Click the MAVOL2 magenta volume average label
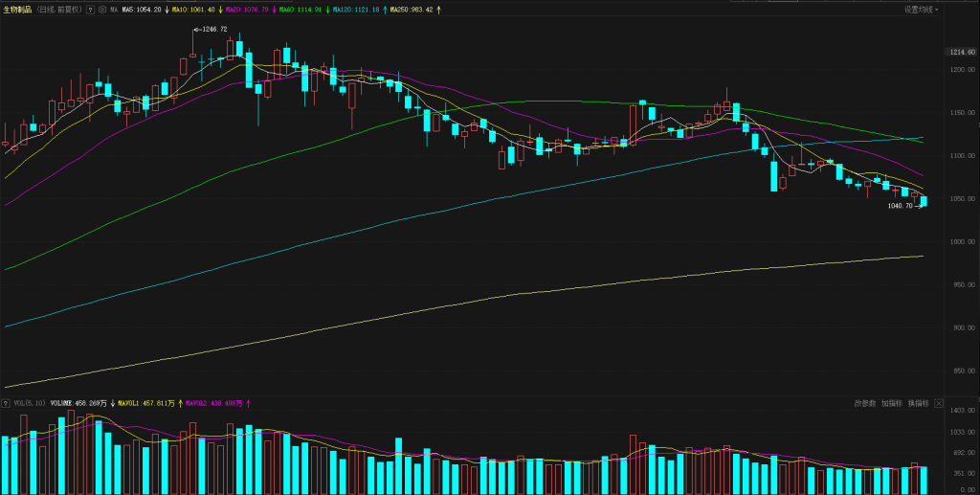 [212, 404]
